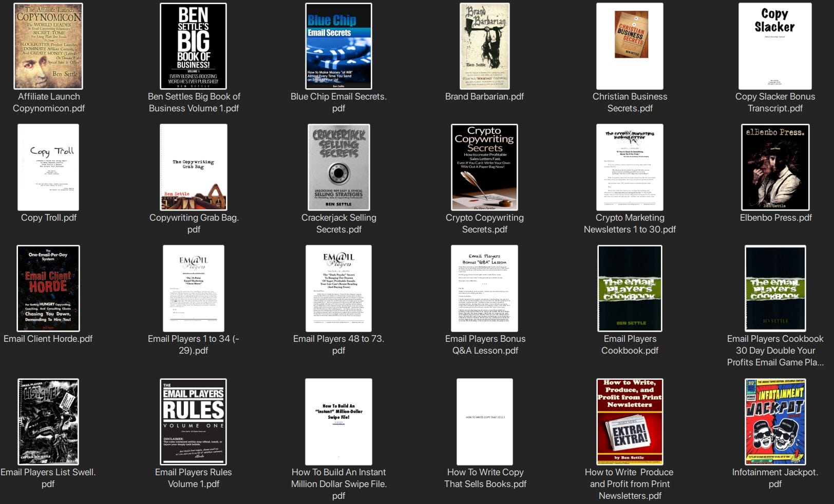The height and width of the screenshot is (504, 834).
Task: Click the Crypto Copywriting Secrets cover
Action: click(483, 167)
